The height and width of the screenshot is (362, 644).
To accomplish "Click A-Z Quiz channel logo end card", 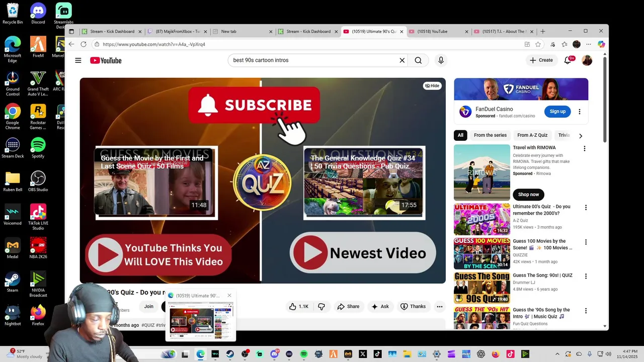I will pyautogui.click(x=262, y=183).
